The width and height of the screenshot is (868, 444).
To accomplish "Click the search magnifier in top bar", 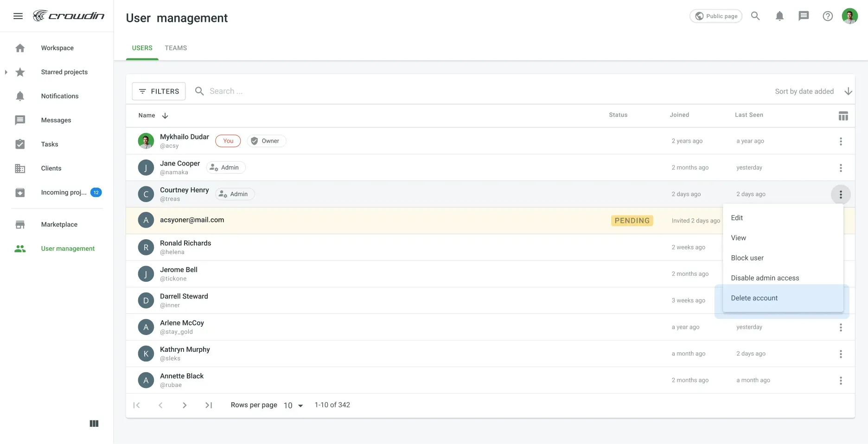I will pyautogui.click(x=755, y=16).
